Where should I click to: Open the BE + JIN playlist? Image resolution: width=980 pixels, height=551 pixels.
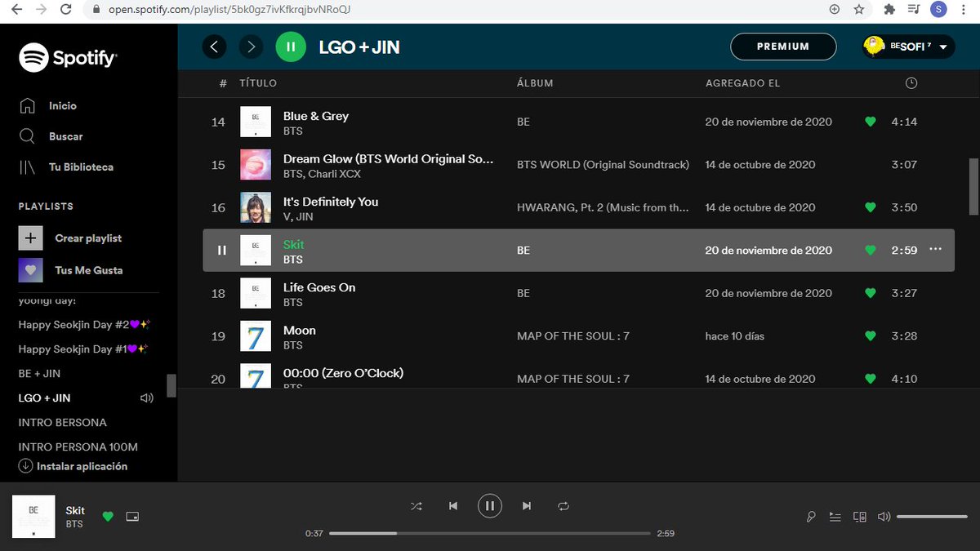click(x=39, y=374)
